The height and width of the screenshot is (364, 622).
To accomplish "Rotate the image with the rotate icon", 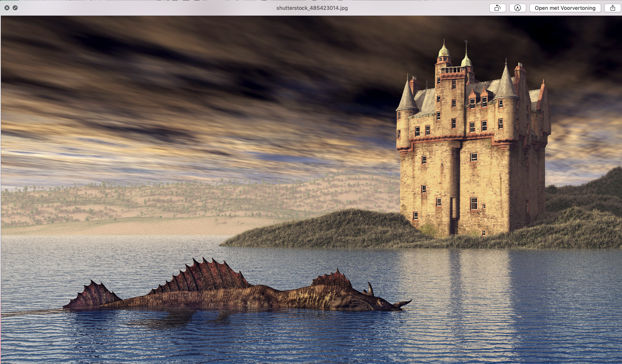I will tap(498, 8).
